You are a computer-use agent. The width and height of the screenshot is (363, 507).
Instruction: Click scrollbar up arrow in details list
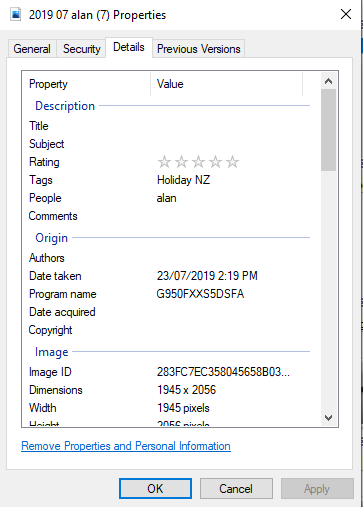pyautogui.click(x=328, y=81)
